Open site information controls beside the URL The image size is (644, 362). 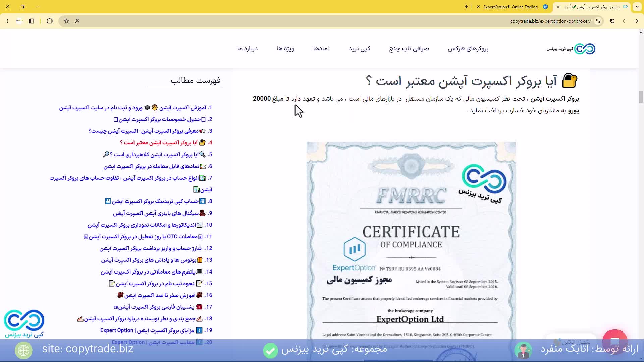click(x=598, y=21)
